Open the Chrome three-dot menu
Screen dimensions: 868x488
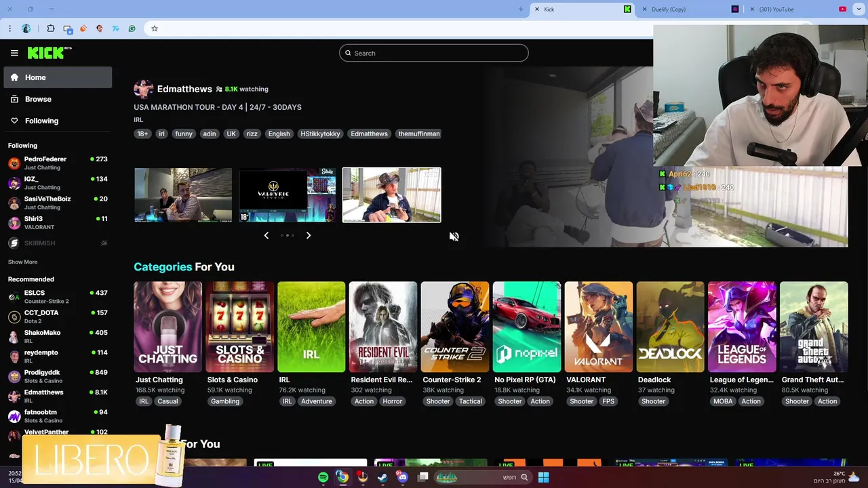click(9, 28)
